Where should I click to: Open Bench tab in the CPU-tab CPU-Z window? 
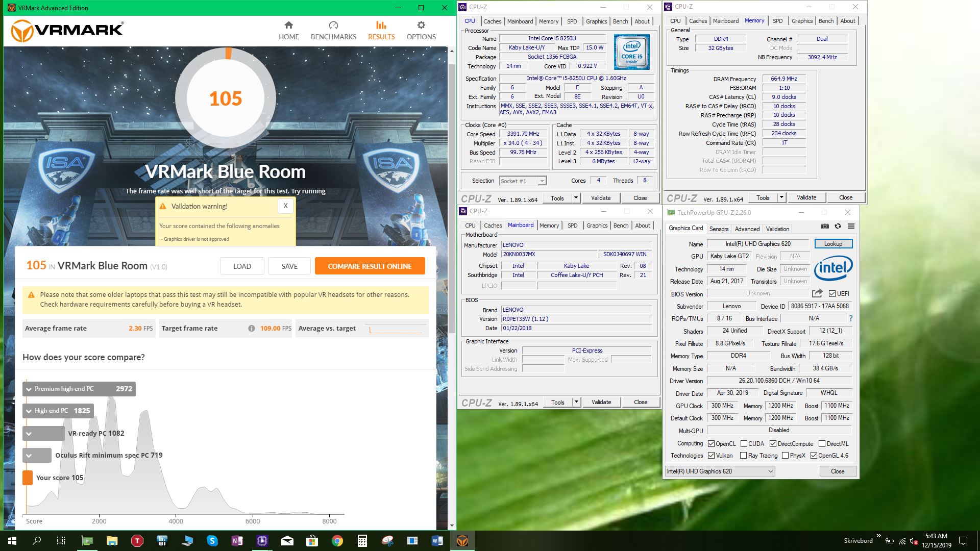pyautogui.click(x=620, y=21)
